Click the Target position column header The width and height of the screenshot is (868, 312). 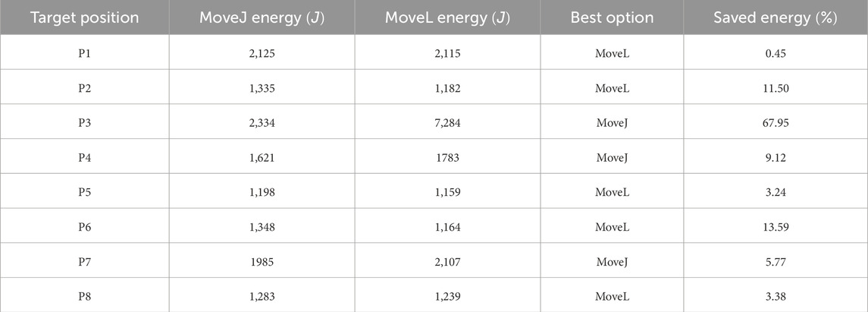coord(84,18)
